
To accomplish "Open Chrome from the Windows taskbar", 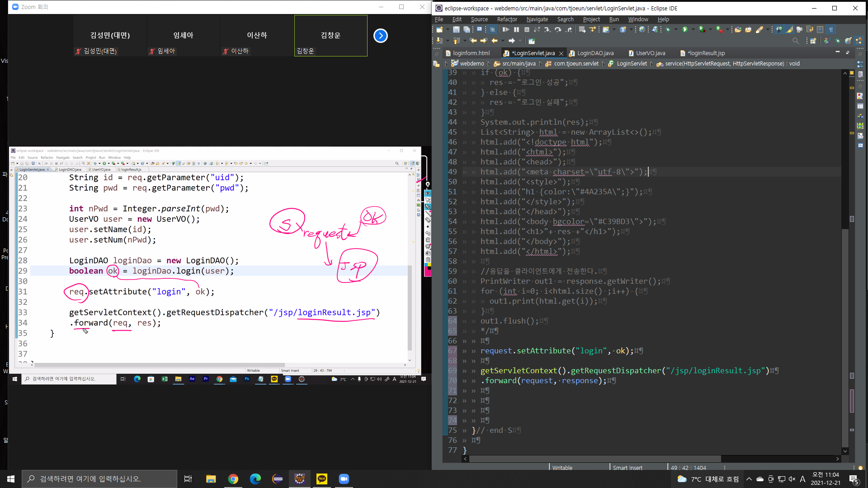I will point(233,479).
